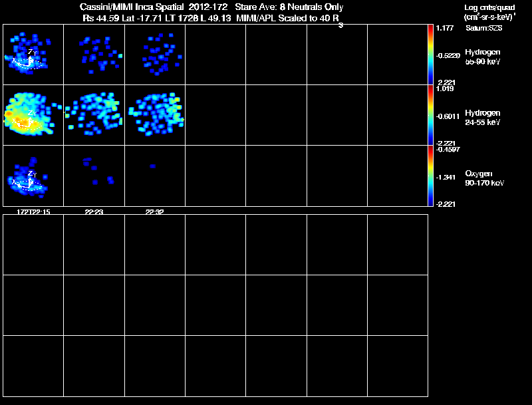Click the 'Log cnts/quad' units heading
532x405 pixels.
click(x=489, y=7)
